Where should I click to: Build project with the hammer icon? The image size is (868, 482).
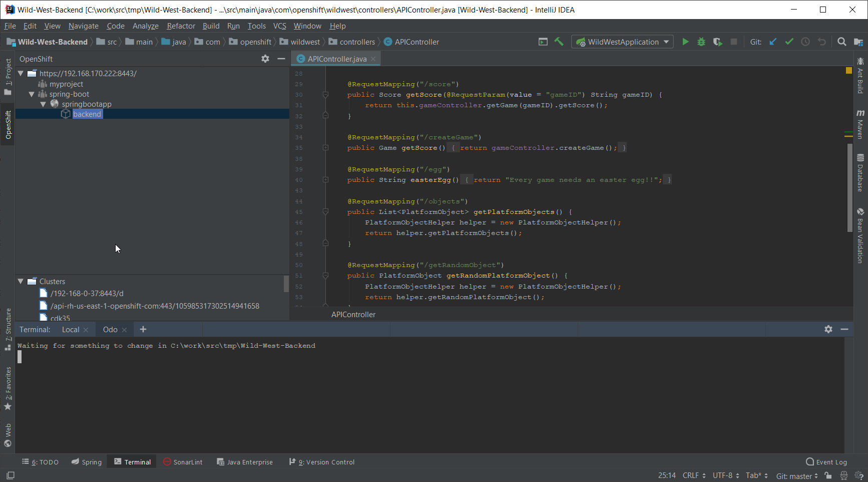[x=559, y=42]
